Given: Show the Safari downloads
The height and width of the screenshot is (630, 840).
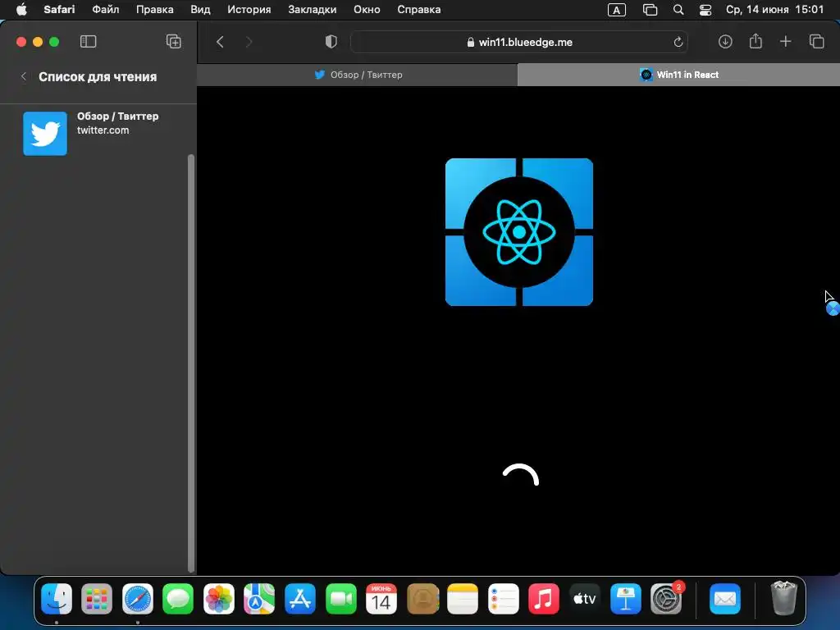Looking at the screenshot, I should coord(725,42).
